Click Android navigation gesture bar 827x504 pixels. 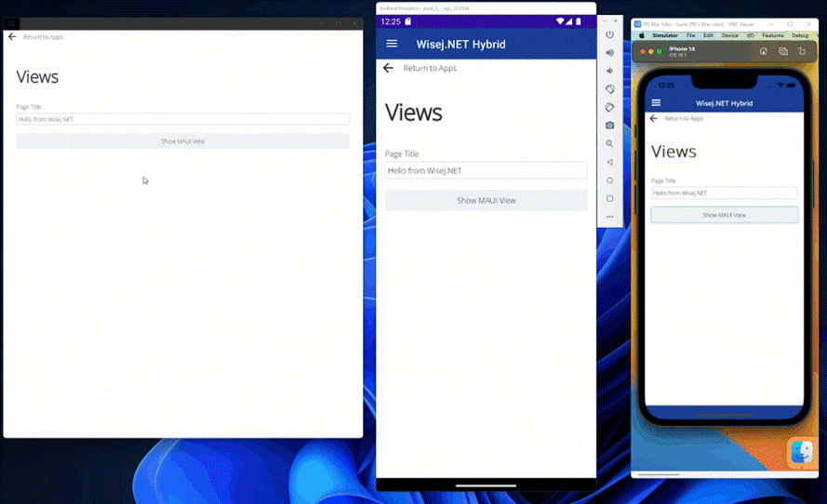pos(486,485)
